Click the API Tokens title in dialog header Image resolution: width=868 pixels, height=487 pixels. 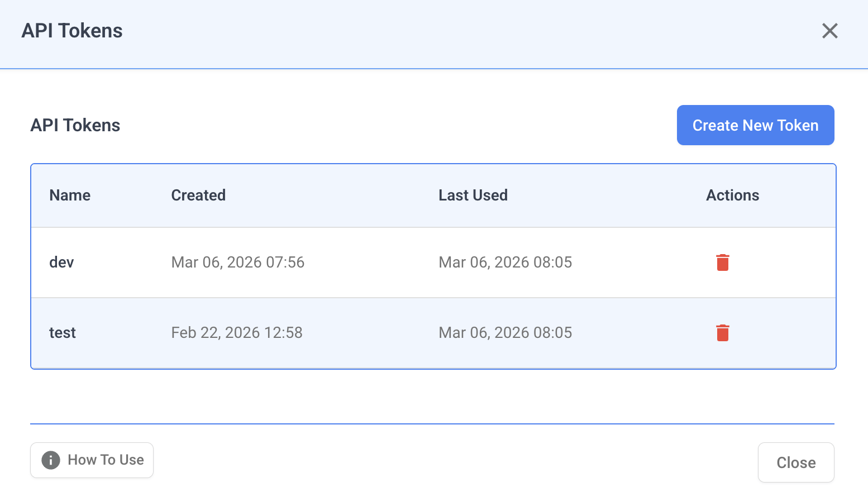point(72,31)
